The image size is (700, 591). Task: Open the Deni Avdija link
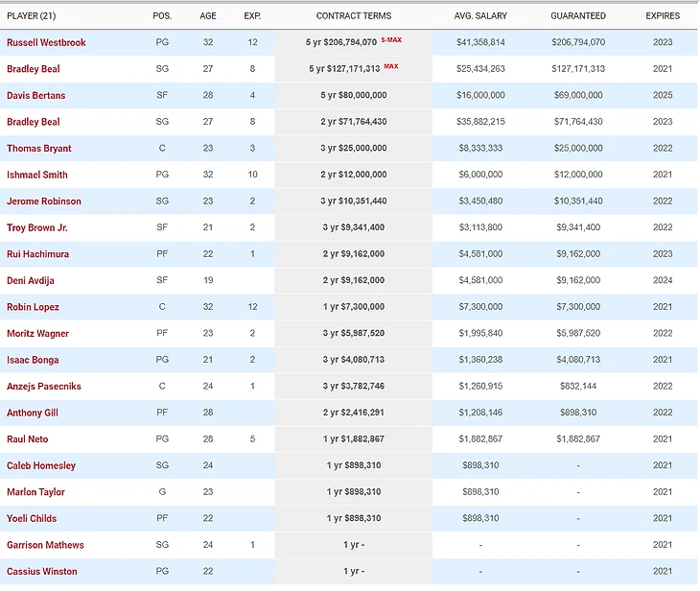tap(33, 280)
